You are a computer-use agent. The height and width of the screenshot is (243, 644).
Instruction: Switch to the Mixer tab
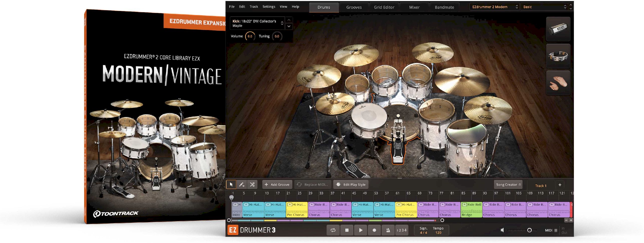click(414, 7)
